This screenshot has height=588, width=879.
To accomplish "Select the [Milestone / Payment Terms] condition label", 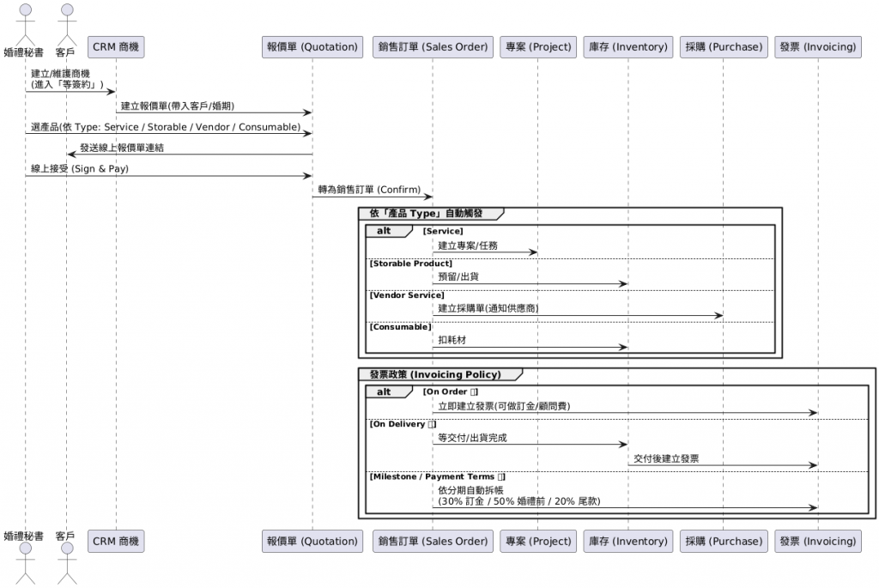I will pos(437,477).
